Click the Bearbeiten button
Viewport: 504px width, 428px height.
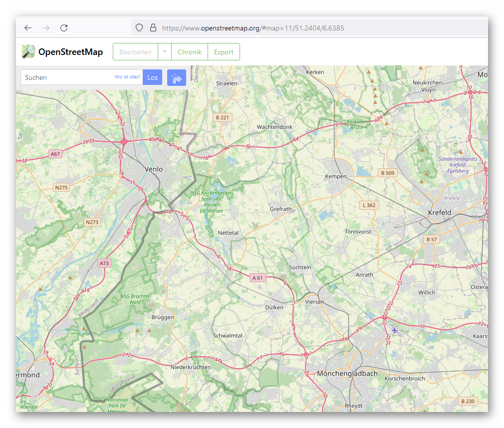pyautogui.click(x=135, y=51)
